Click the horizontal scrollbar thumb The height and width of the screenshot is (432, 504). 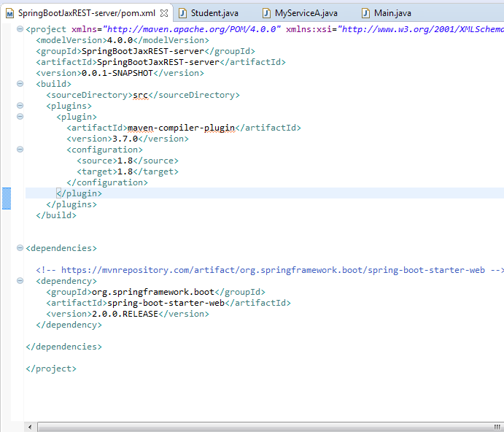coord(271,427)
